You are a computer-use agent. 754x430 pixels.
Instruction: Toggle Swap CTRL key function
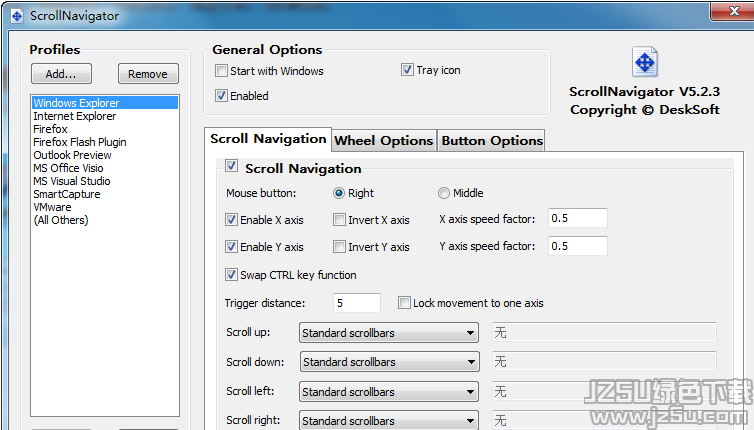pyautogui.click(x=231, y=275)
